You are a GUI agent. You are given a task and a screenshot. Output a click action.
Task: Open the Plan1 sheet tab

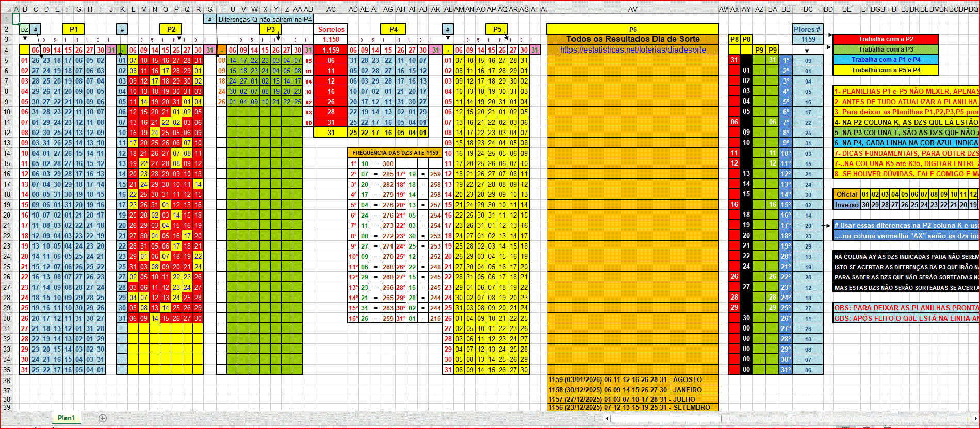pos(66,418)
